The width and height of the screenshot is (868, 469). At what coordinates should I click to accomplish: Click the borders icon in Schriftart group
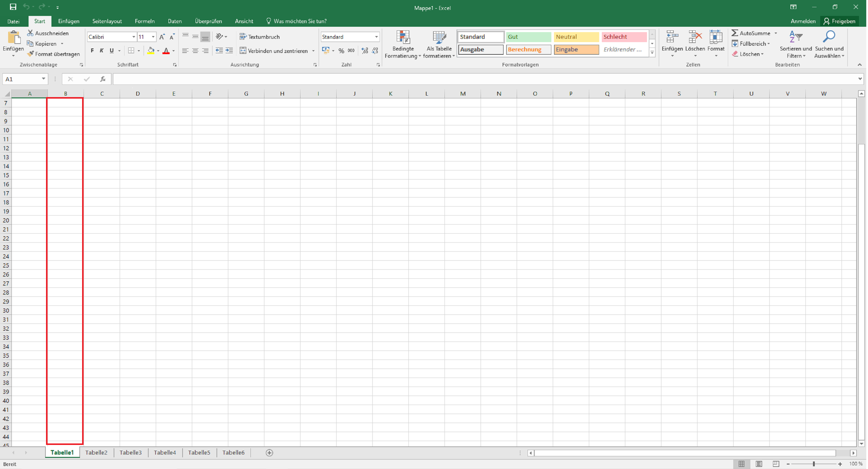[131, 51]
